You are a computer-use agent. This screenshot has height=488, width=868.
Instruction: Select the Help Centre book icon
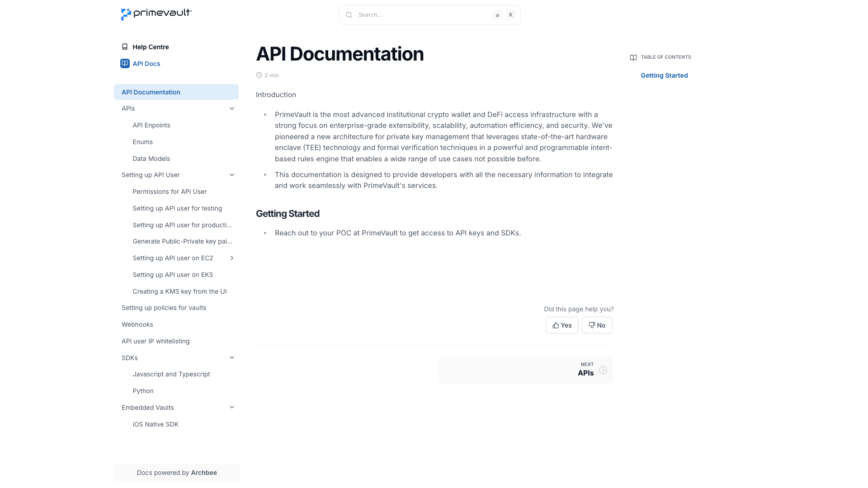(124, 46)
